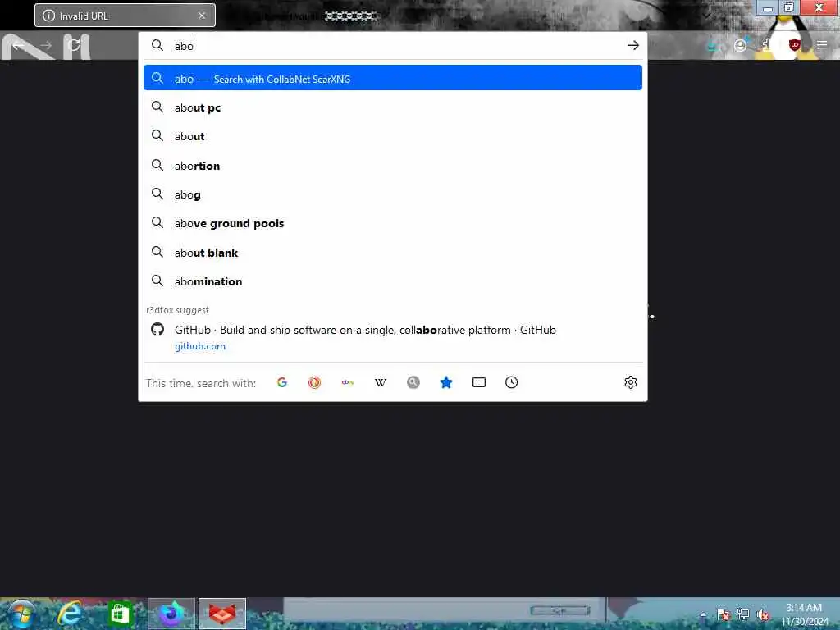Screen dimensions: 840x630
Task: Open the downloads toolbar icon
Action: coord(713,46)
